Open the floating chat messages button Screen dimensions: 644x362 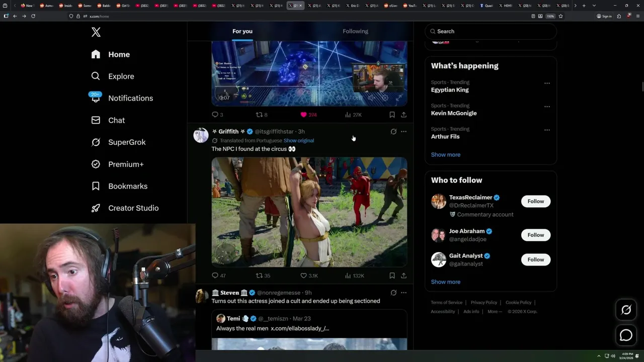point(626,335)
